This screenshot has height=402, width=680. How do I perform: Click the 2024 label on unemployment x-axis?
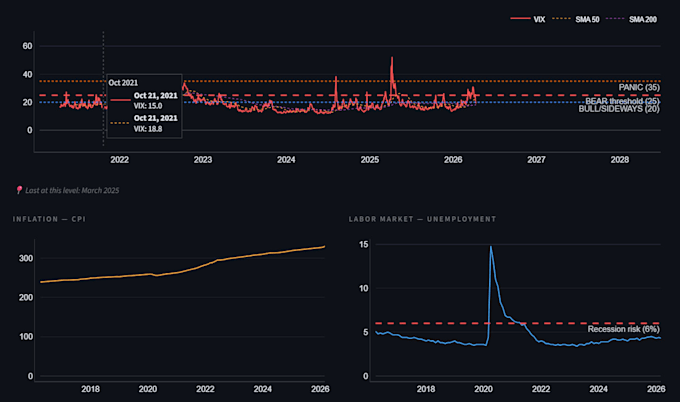tap(598, 389)
